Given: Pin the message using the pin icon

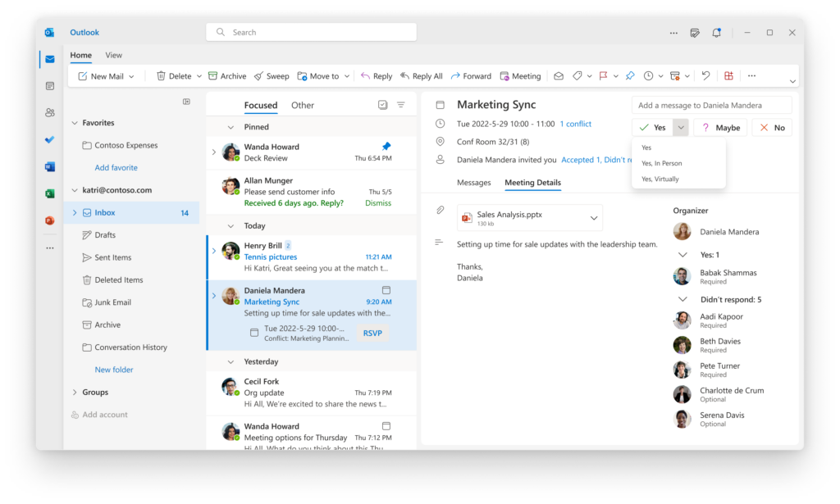Looking at the screenshot, I should 629,75.
